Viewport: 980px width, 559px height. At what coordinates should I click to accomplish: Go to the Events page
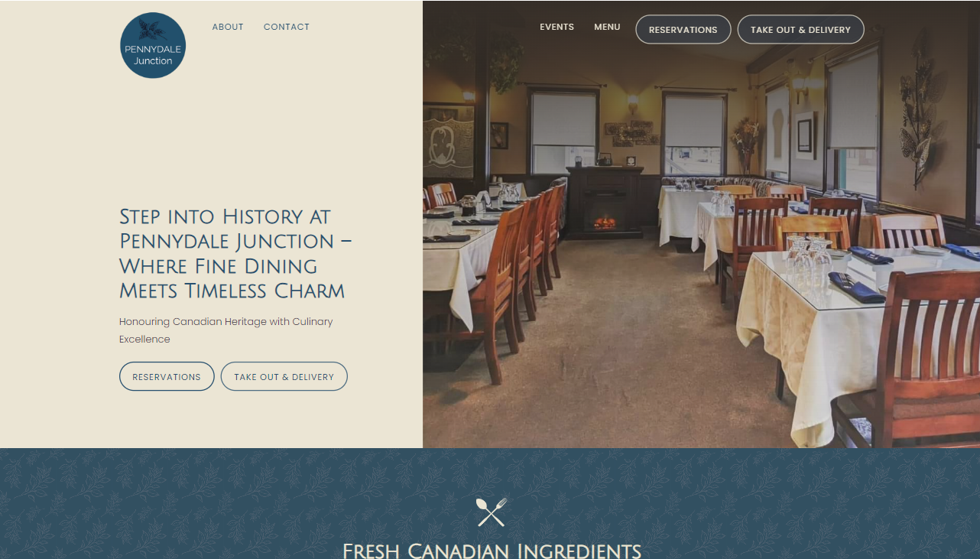coord(557,27)
